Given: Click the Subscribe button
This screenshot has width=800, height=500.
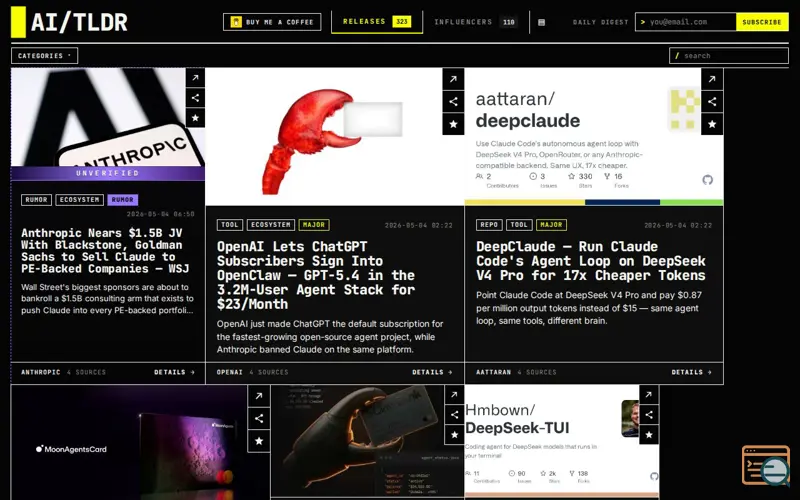Looking at the screenshot, I should coord(762,22).
